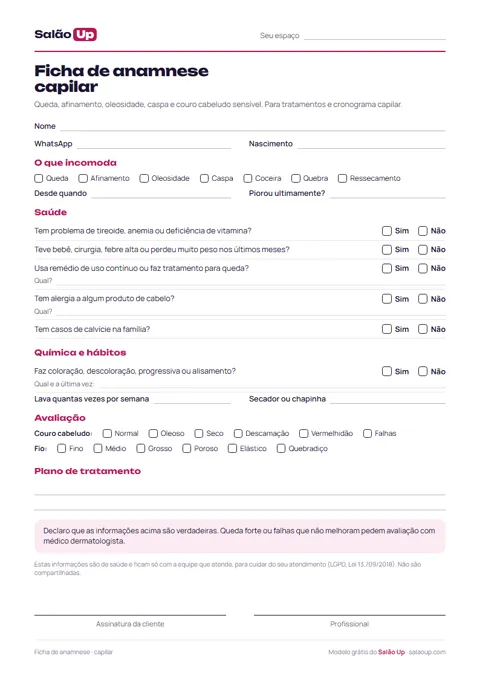
Task: Select Normal for couro cabeludo
Action: point(107,433)
